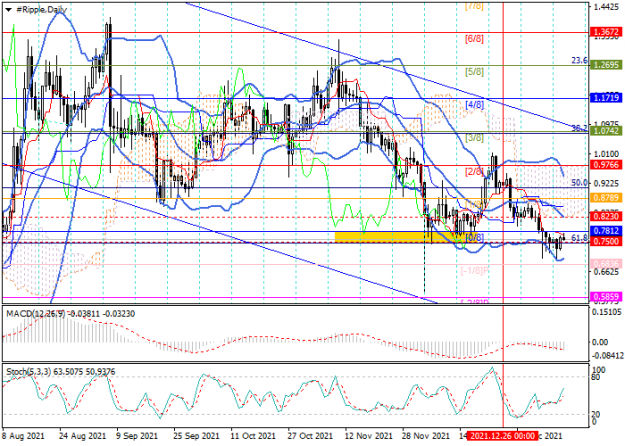Select the 1.1719 blue price label
This screenshot has width=625, height=446.
(x=605, y=98)
